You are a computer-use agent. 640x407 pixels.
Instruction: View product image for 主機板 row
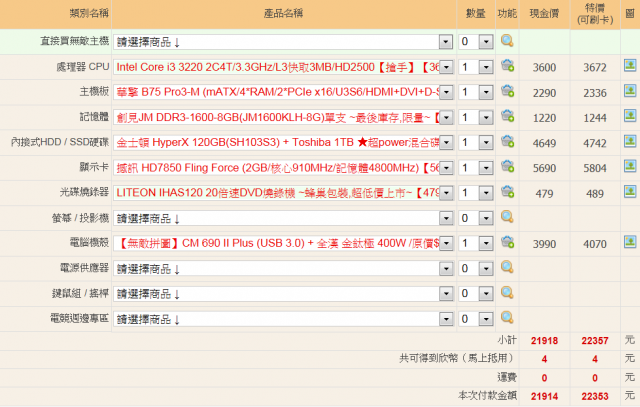tap(630, 91)
